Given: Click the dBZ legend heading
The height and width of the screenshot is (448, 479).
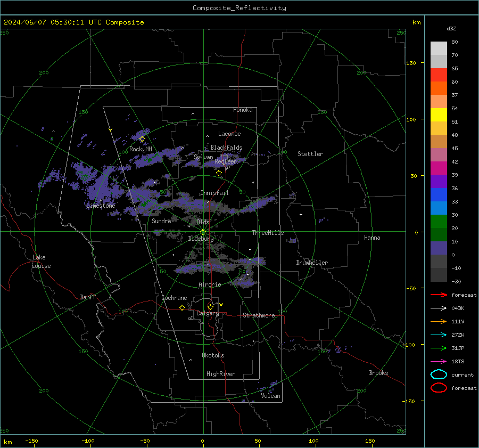Looking at the screenshot, I should (451, 28).
